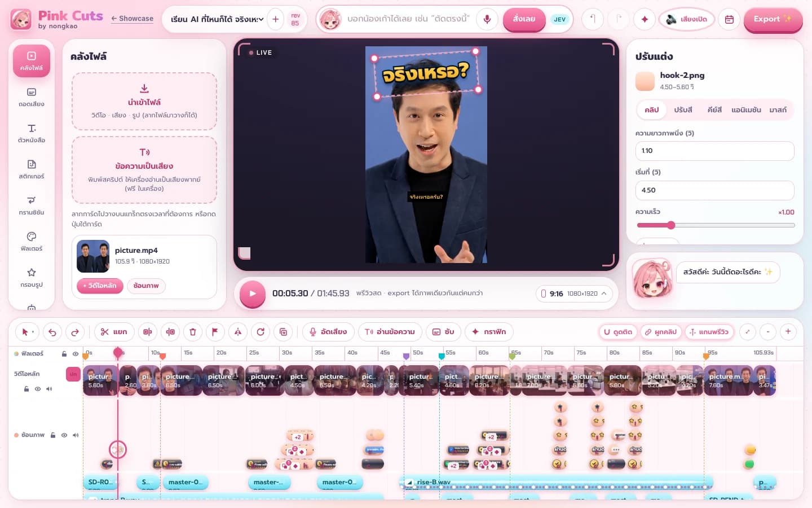Screen dimensions: 812x508
Task: Click the sparkle AI icon in top bar
Action: 645,19
